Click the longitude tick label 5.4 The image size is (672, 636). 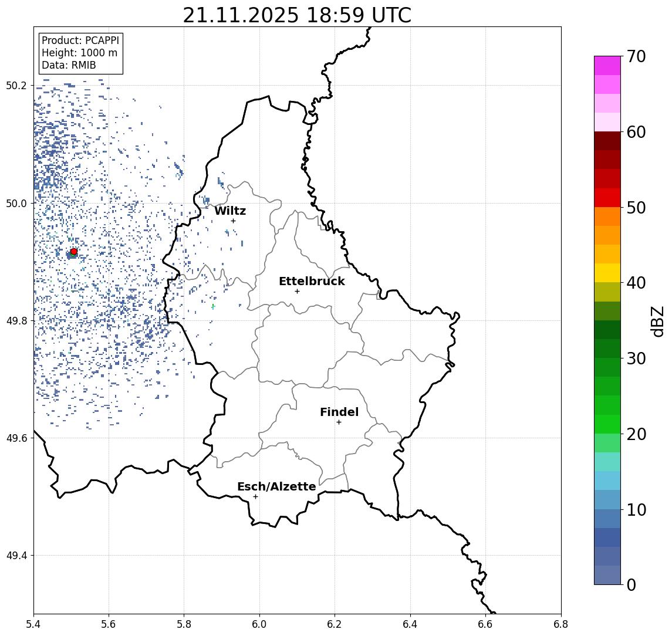[x=33, y=624]
